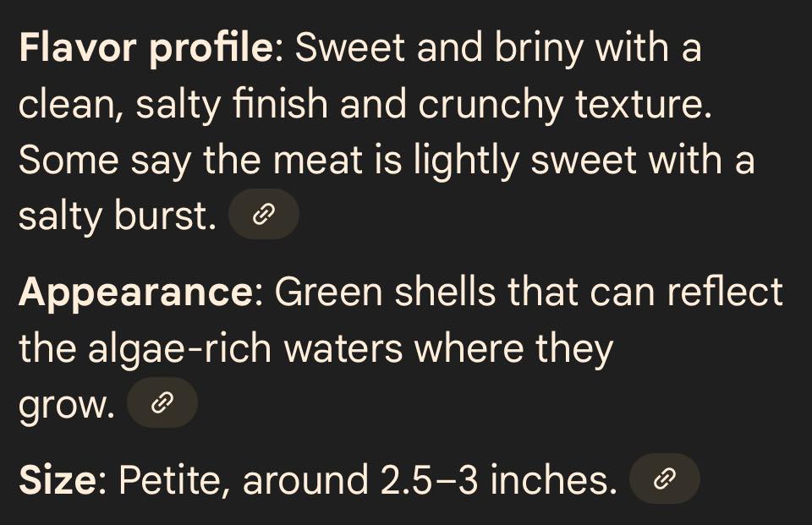Click the bold "Appearance" label
Viewport: 812px width, 525px height.
coord(136,293)
